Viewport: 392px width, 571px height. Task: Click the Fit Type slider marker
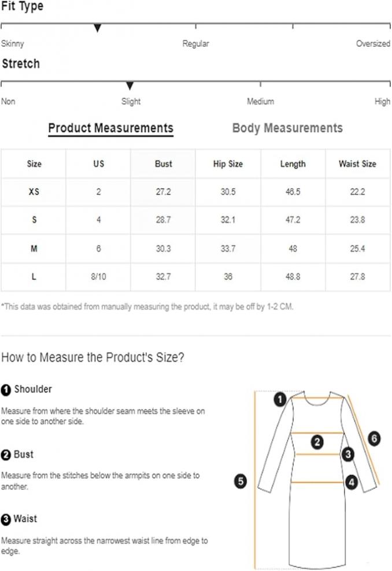click(x=97, y=28)
